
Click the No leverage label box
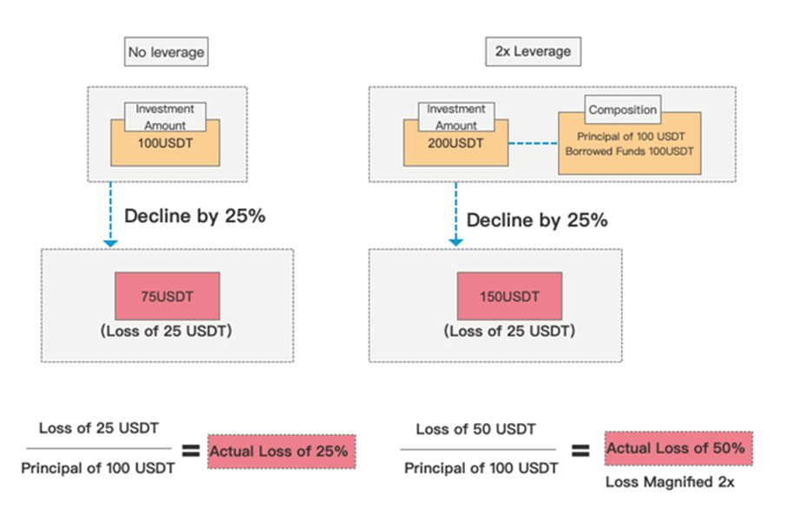click(x=167, y=52)
